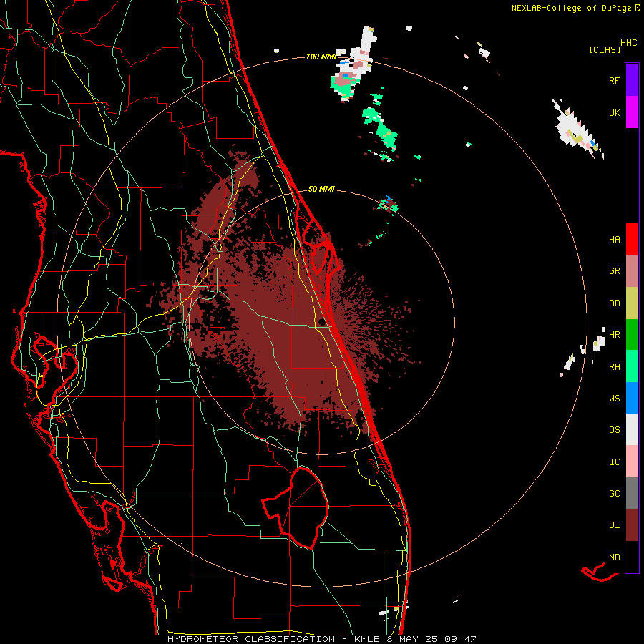
Task: Click the 'RF' legend label
Action: point(614,80)
